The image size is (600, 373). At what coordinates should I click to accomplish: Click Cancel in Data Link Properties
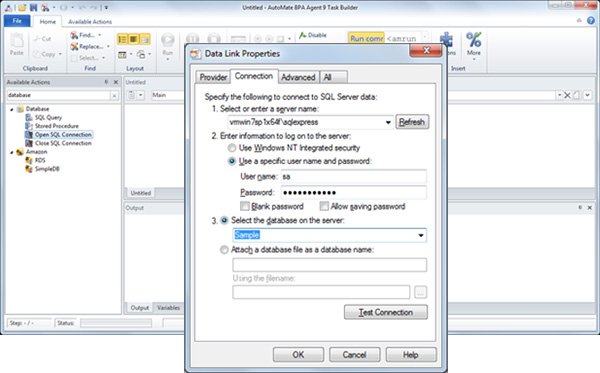click(354, 355)
